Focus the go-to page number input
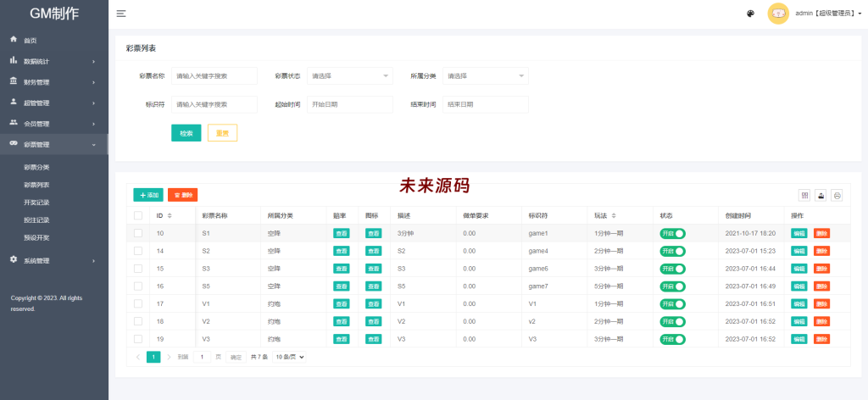 point(202,357)
